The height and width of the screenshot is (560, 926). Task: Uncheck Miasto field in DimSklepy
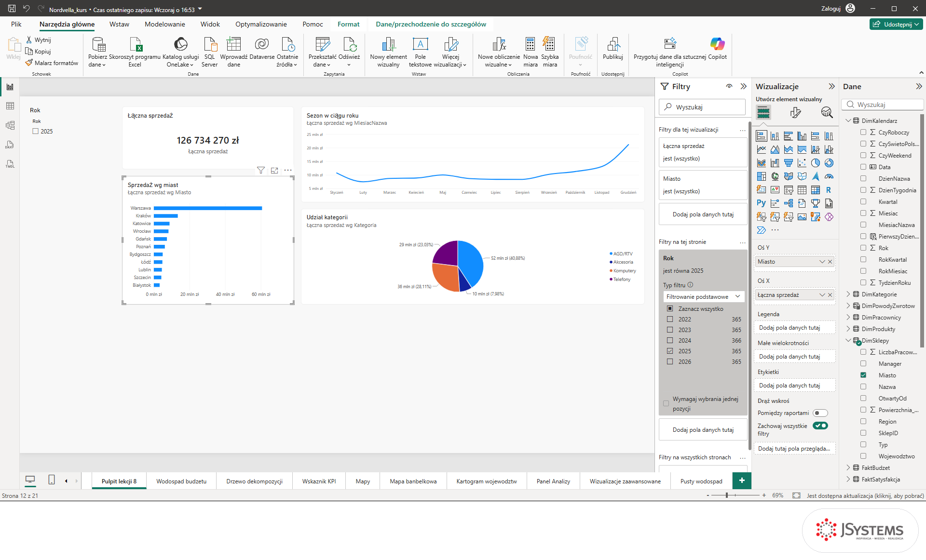pyautogui.click(x=863, y=375)
